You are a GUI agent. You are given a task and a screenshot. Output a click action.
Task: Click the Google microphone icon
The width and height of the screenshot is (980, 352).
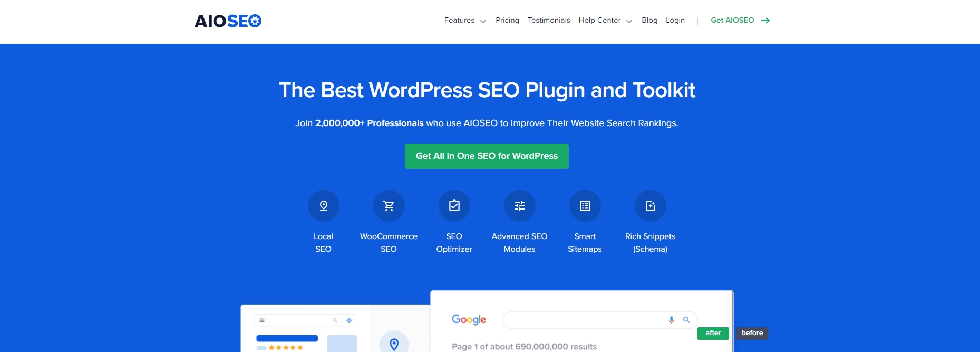coord(671,320)
